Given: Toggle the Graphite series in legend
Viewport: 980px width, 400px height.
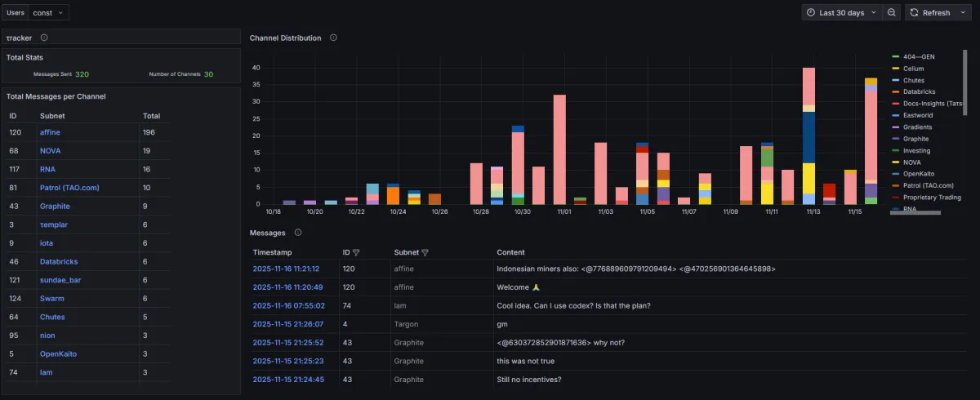Looking at the screenshot, I should (916, 139).
